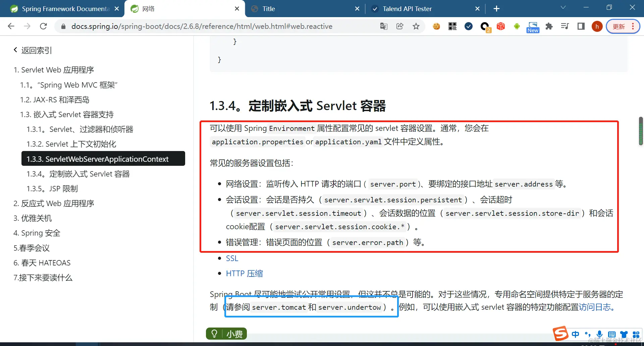Click 返回索引 back to index
The width and height of the screenshot is (644, 346).
point(33,50)
